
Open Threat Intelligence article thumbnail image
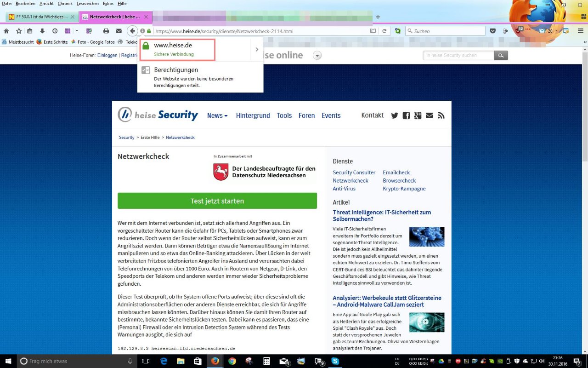[x=427, y=237]
